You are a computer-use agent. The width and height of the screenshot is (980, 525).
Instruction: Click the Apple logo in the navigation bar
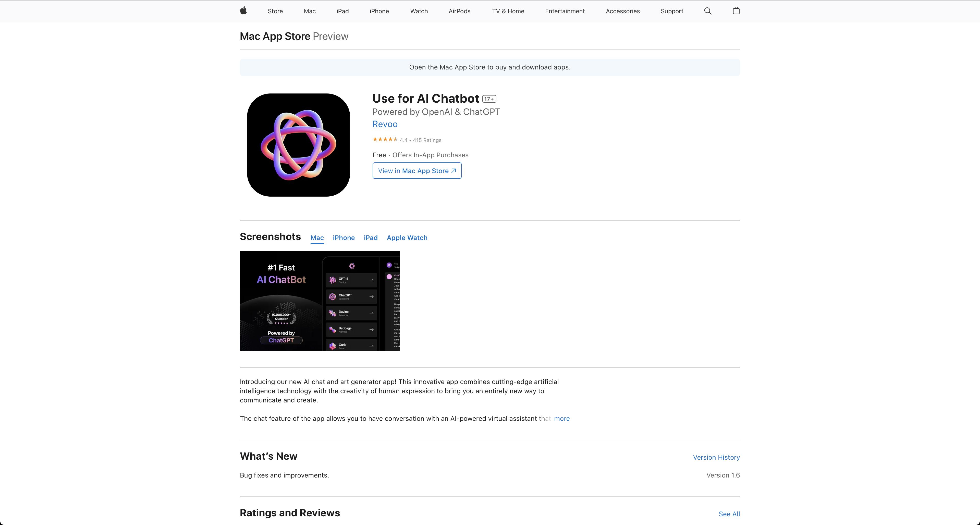tap(243, 11)
